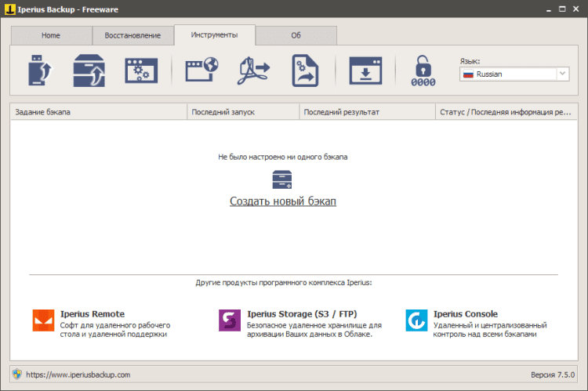
Task: Click the Iperius Storage purple logo
Action: 230,320
